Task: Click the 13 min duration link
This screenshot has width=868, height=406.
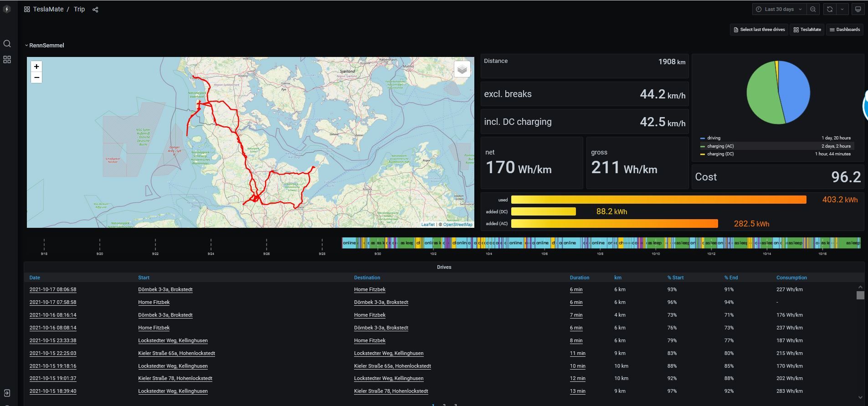Action: pos(577,391)
